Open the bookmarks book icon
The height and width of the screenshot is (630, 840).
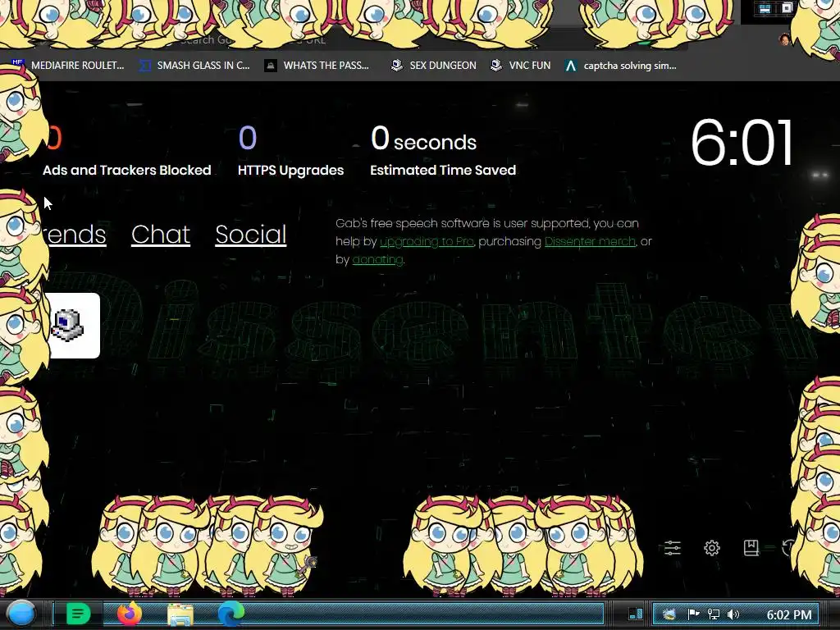751,547
